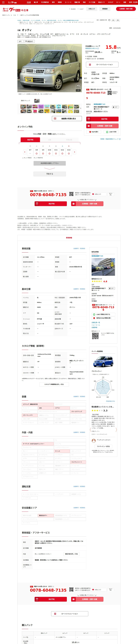Click HQ high-quality badge on main photo
Screen dimensions: 138x644
[78, 86]
